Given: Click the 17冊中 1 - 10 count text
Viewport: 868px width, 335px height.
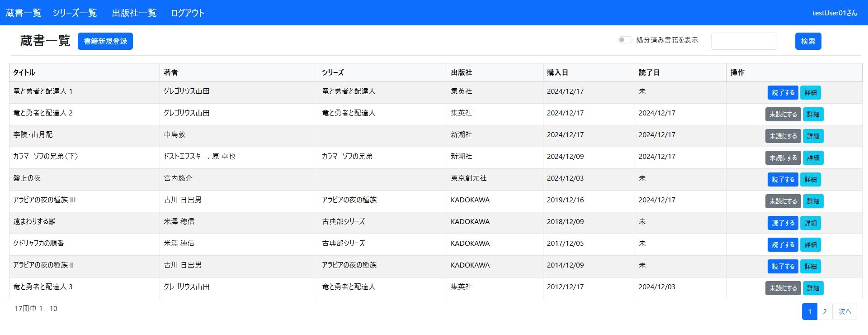Looking at the screenshot, I should pyautogui.click(x=36, y=308).
